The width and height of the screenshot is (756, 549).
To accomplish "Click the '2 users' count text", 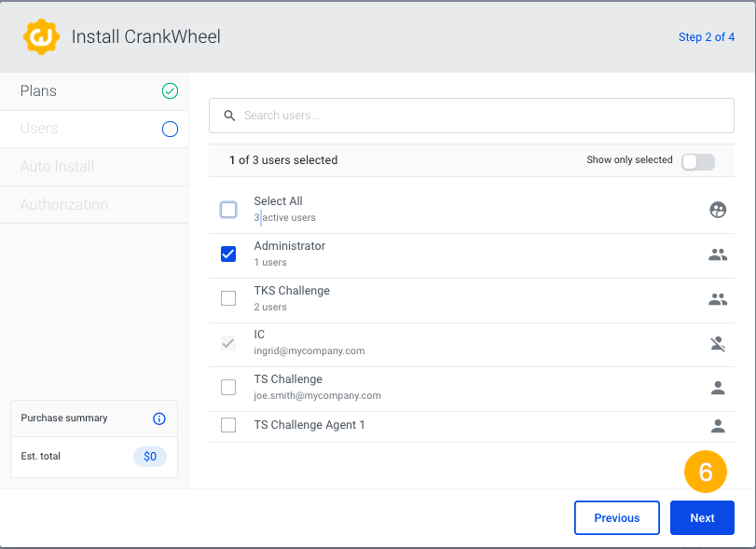I will click(x=270, y=307).
